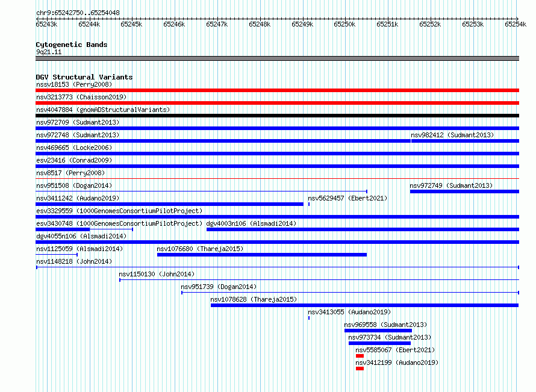Open nsv1150130 (John2014) variant
The image size is (536, 392).
(157, 274)
